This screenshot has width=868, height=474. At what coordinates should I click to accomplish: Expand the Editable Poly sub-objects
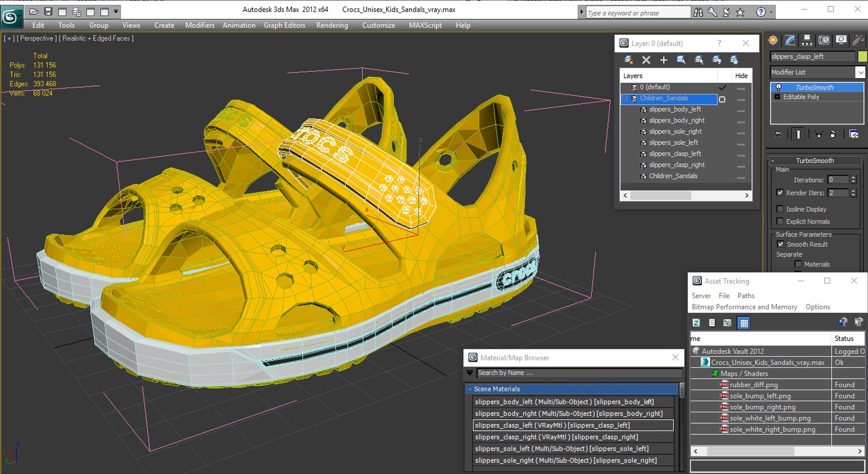[x=777, y=97]
